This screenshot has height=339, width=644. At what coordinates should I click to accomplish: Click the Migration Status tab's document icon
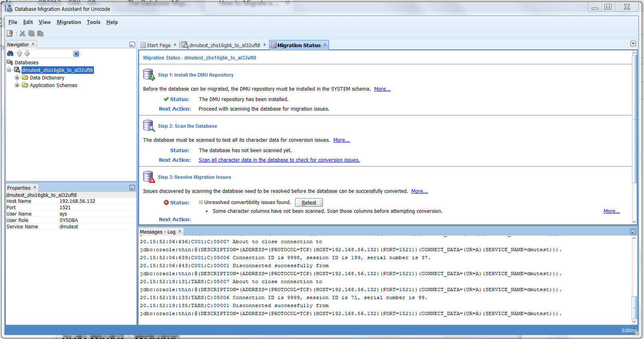pyautogui.click(x=273, y=45)
